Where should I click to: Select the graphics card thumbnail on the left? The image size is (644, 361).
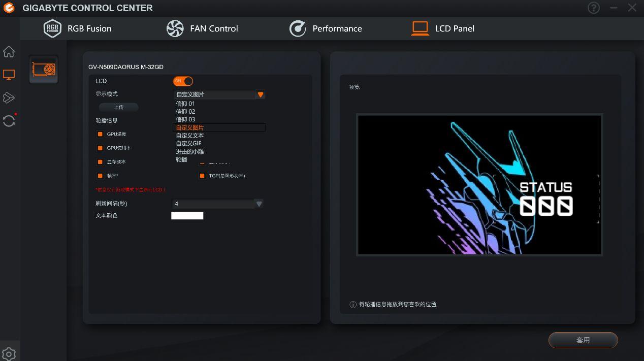[x=43, y=69]
